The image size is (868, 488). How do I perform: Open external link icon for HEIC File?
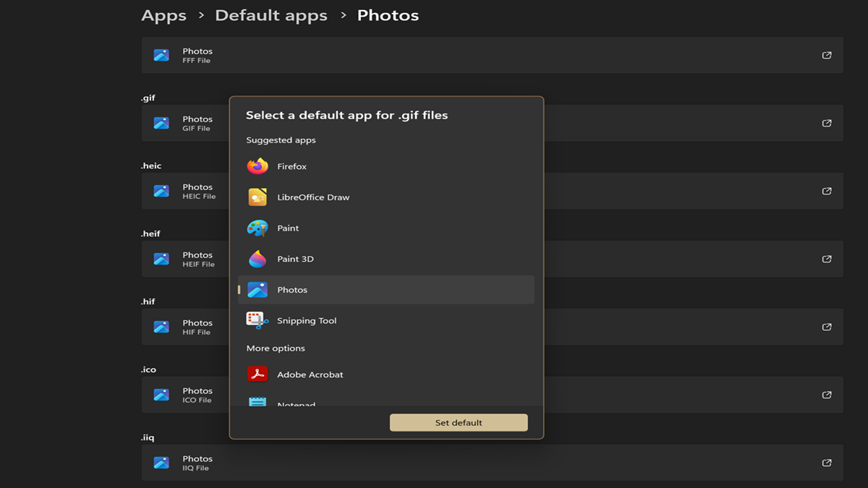coord(827,192)
